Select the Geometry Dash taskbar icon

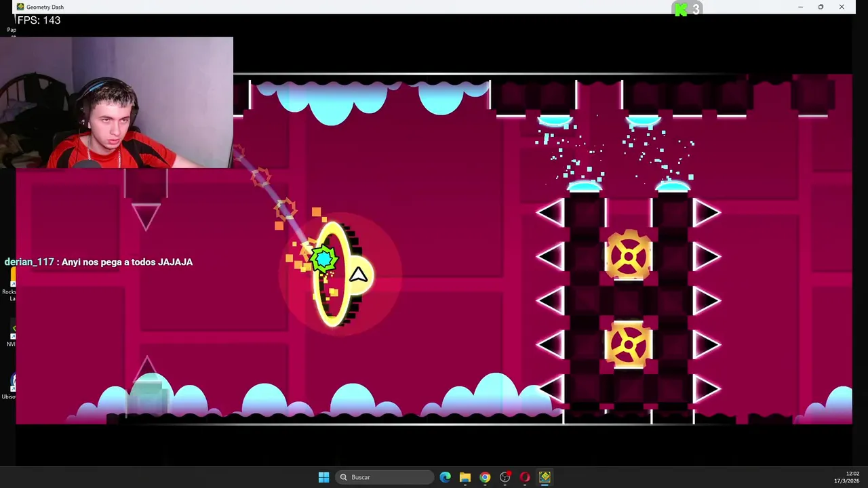pyautogui.click(x=545, y=477)
